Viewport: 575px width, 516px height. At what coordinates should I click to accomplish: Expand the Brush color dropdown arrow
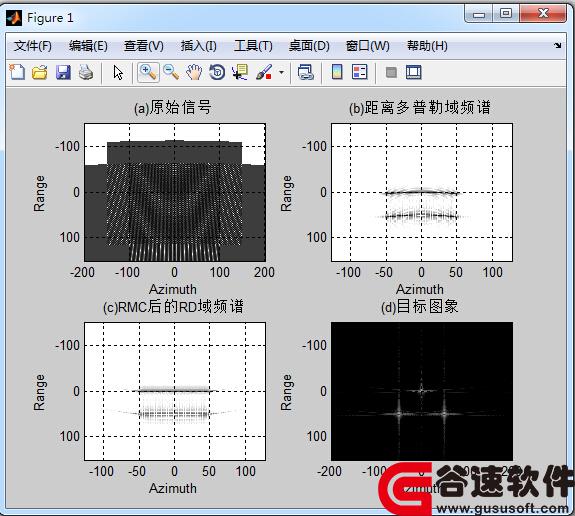(x=281, y=72)
